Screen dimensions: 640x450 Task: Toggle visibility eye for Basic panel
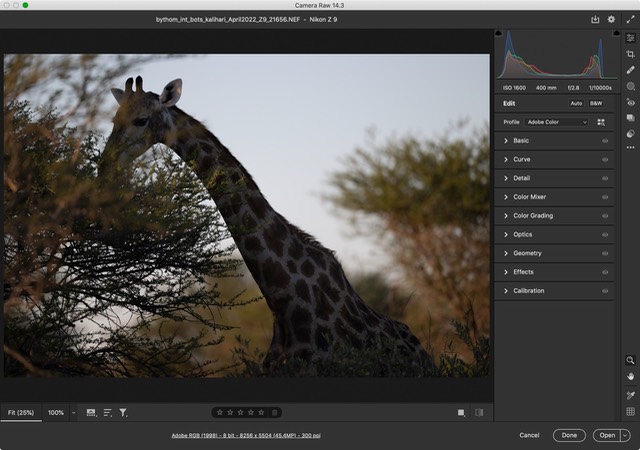point(605,141)
